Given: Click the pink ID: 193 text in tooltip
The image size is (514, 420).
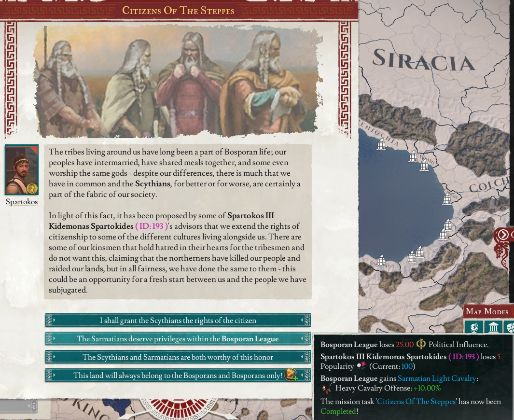Looking at the screenshot, I should pos(464,356).
